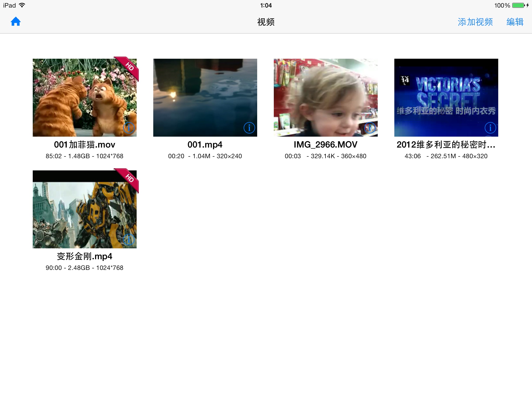532x399 pixels.
Task: Play the toddler IMG_2966.MOV thumbnail
Action: point(326,98)
